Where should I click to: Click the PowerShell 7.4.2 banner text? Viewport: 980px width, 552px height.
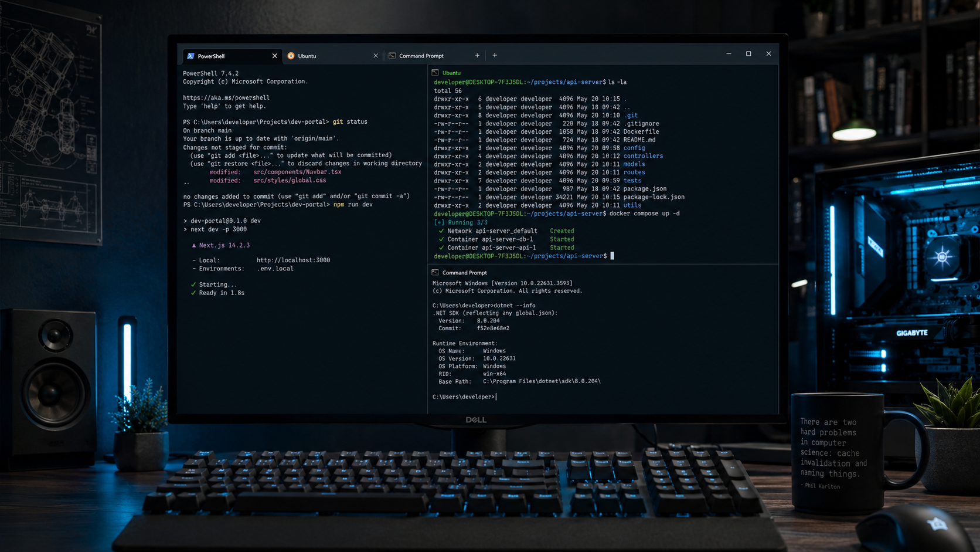coord(210,73)
